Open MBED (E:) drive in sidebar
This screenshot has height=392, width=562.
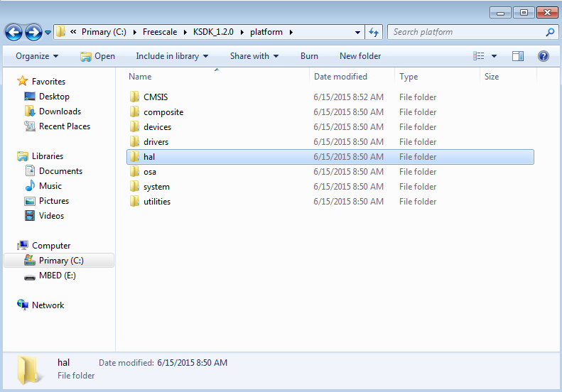coord(57,276)
